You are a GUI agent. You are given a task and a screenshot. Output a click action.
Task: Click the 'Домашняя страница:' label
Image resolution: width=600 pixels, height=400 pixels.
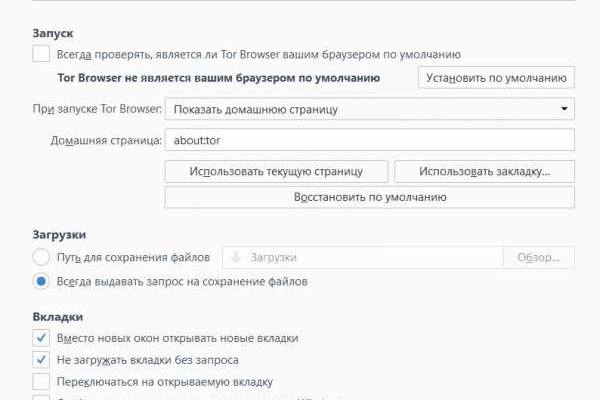coord(106,141)
